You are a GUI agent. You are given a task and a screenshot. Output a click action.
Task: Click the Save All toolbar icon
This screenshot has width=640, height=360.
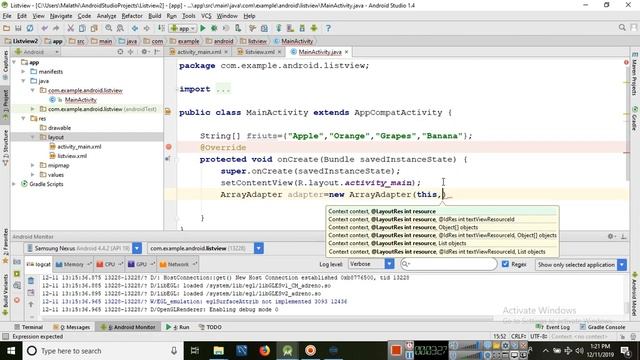click(x=18, y=28)
